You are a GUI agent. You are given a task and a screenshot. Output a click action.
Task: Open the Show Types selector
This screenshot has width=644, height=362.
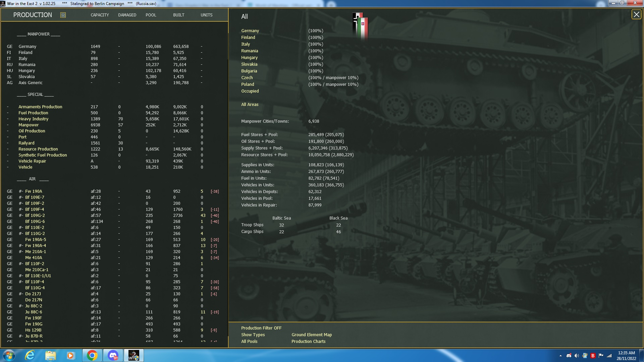pos(253,335)
